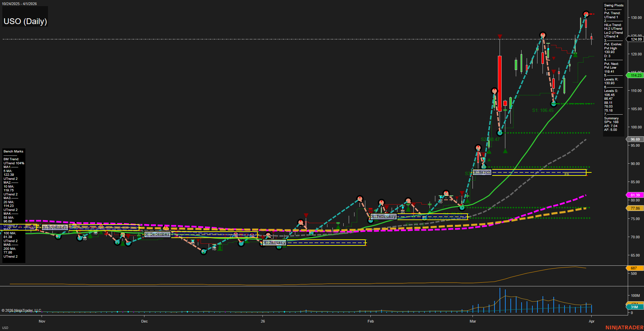The height and width of the screenshot is (331, 644).
Task: Select the M:February monthly label
Action: click(x=384, y=216)
